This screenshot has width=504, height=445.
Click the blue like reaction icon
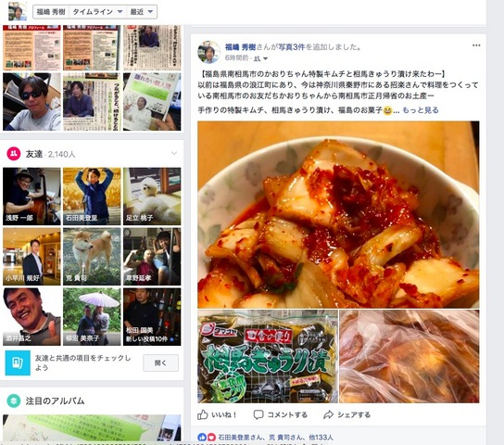pos(202,438)
